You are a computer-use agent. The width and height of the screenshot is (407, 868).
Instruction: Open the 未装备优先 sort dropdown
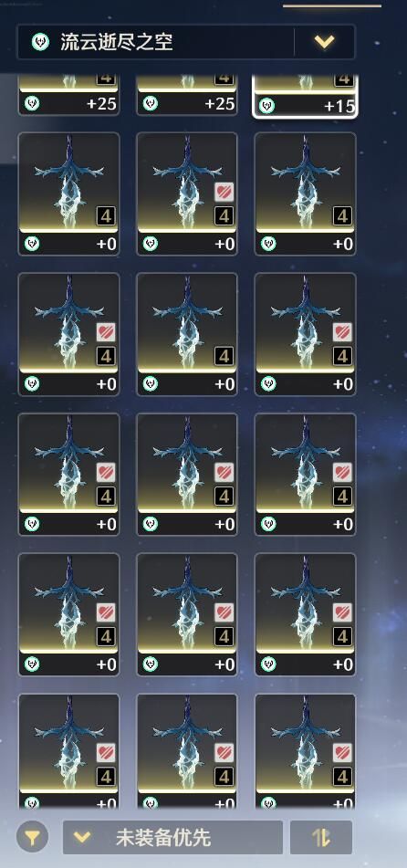(x=172, y=837)
